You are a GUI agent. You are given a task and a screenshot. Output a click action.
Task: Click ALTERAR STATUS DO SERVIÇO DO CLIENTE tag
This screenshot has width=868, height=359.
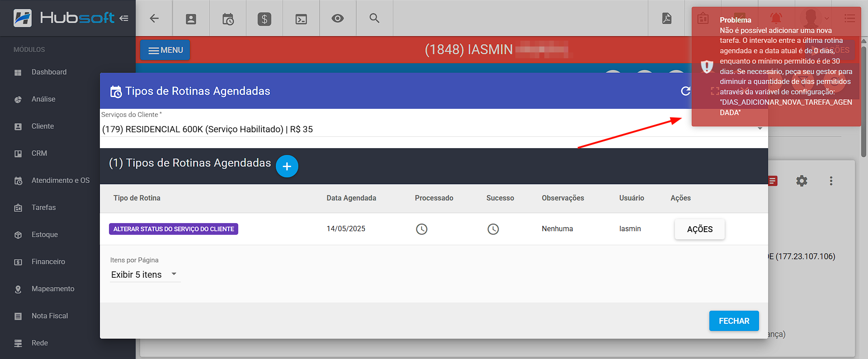(x=174, y=229)
